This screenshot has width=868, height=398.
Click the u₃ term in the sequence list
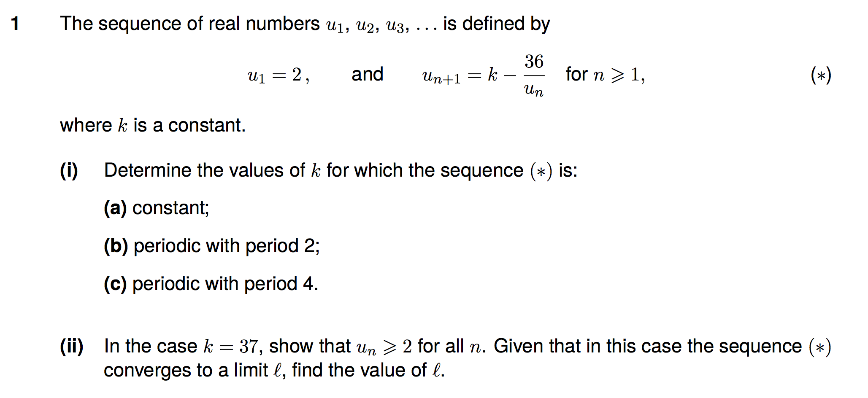(x=396, y=25)
